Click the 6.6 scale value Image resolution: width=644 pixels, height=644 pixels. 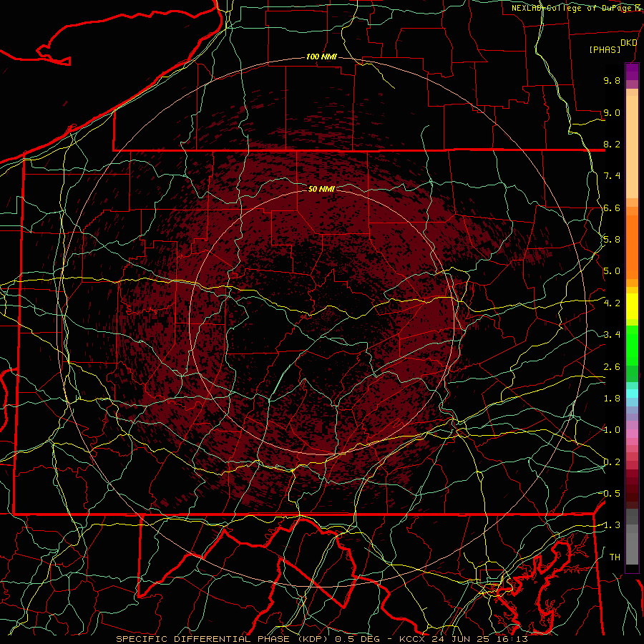[x=612, y=208]
